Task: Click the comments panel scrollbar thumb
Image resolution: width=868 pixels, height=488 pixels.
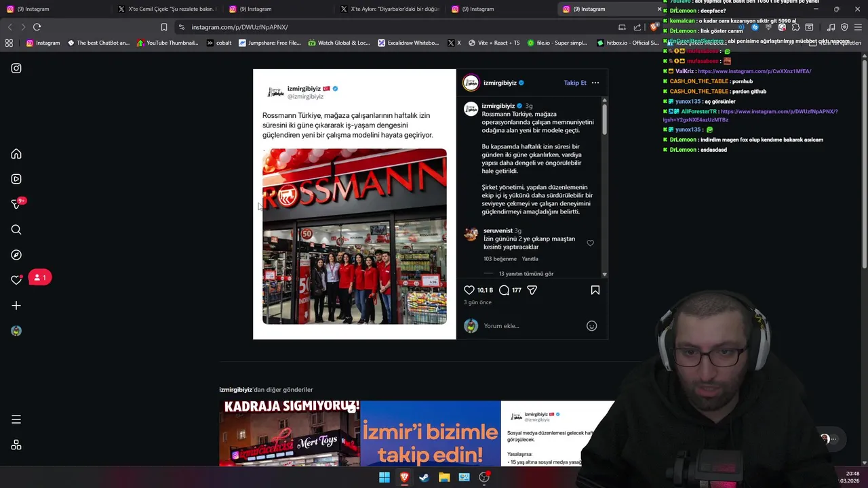Action: pos(604,119)
